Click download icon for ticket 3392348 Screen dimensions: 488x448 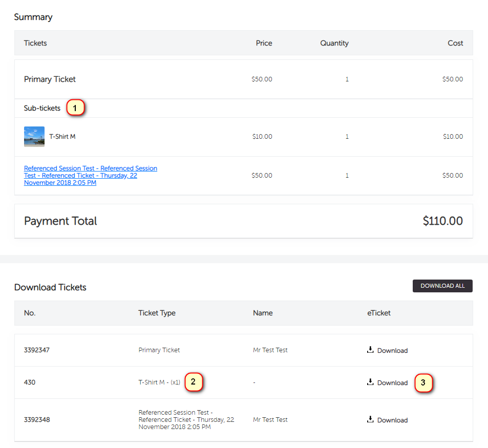click(x=370, y=419)
